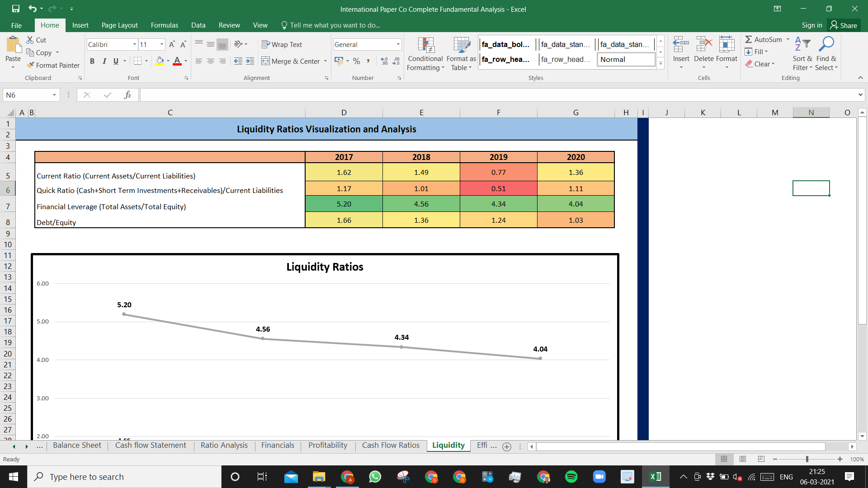Open the Cash Flow Ratios sheet
The height and width of the screenshot is (488, 868).
point(391,446)
